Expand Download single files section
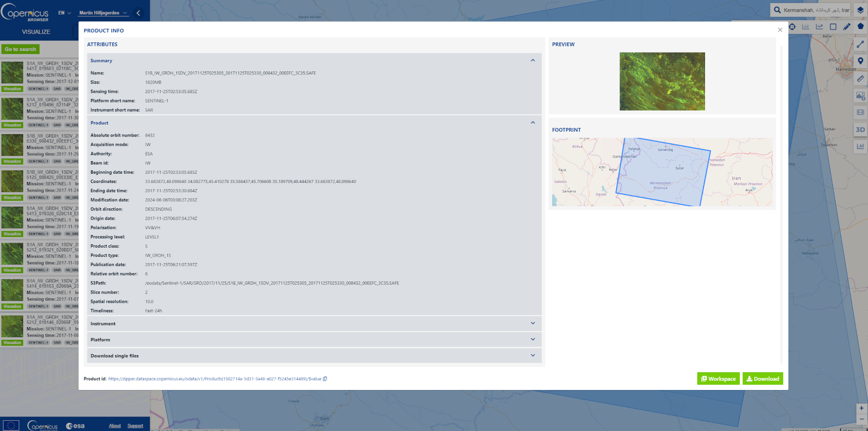 pyautogui.click(x=533, y=355)
